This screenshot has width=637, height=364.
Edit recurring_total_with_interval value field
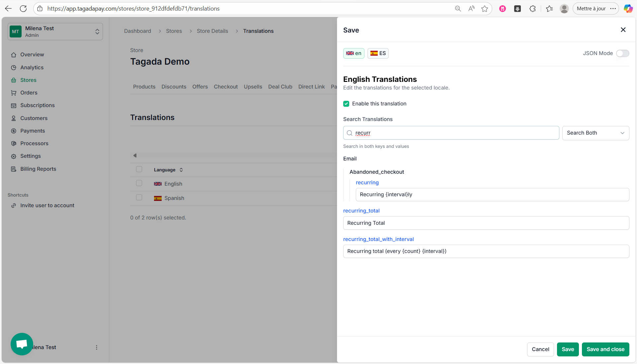point(486,251)
